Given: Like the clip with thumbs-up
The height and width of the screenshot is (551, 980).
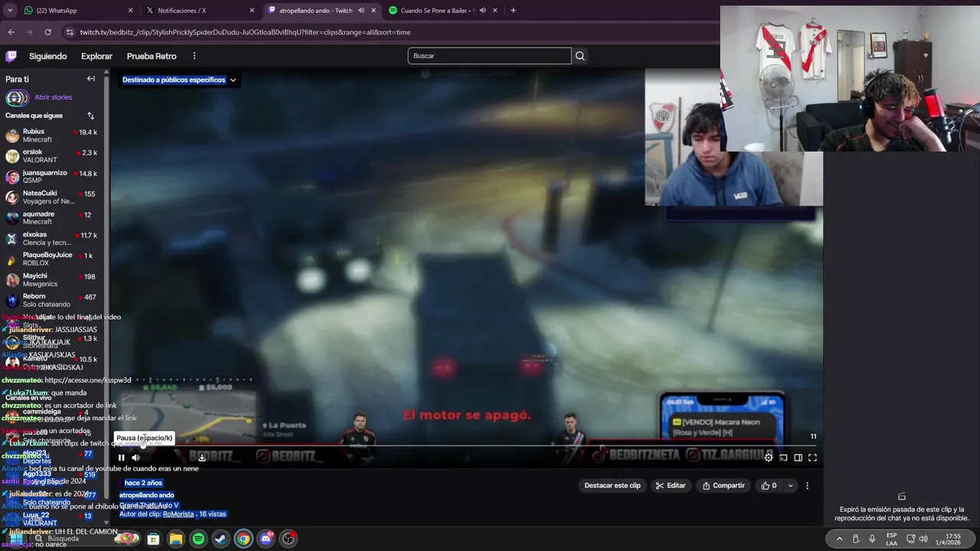Looking at the screenshot, I should coord(769,485).
